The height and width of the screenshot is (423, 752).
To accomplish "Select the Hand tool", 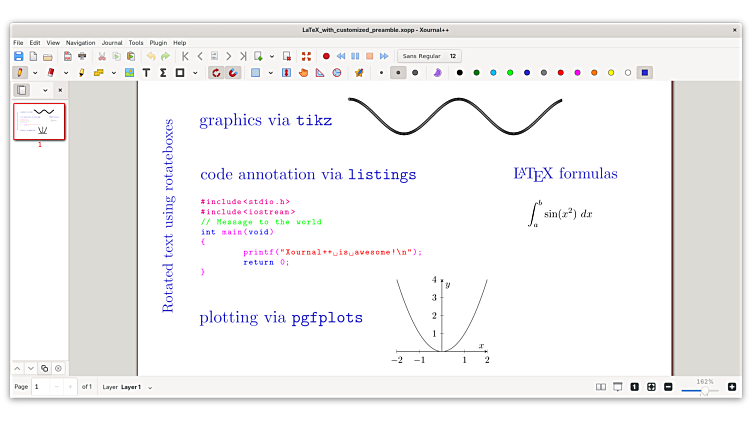I will tap(302, 72).
